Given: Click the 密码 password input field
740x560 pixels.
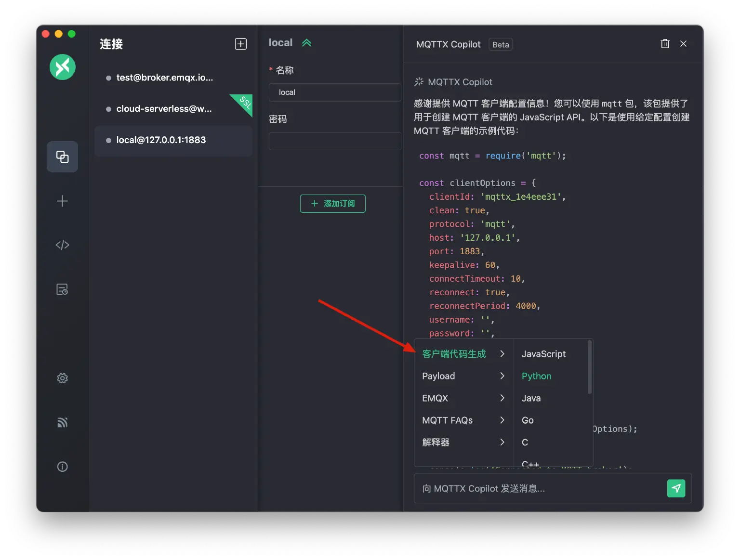Looking at the screenshot, I should 334,141.
